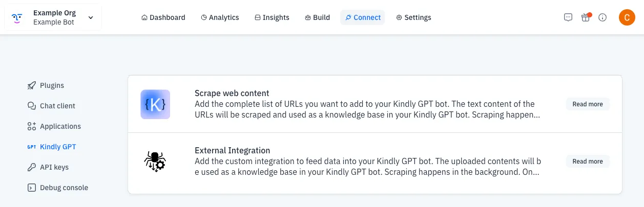Select the External Integration spider icon

[155, 161]
